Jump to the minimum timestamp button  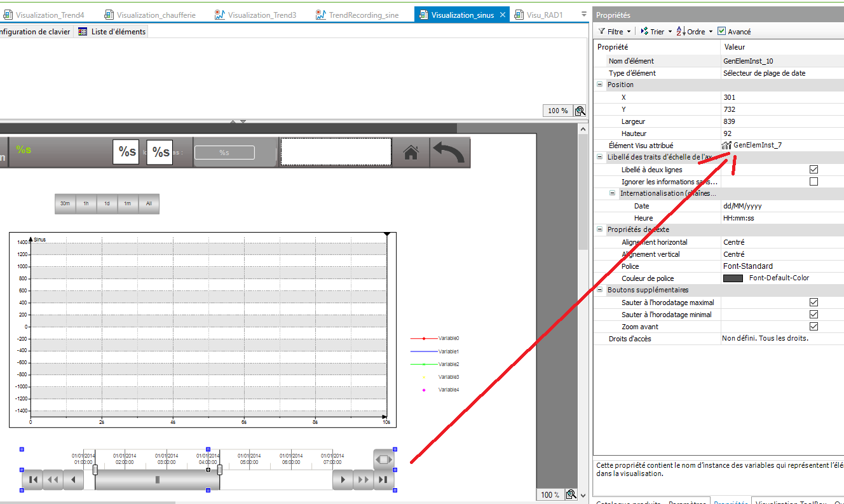point(32,480)
